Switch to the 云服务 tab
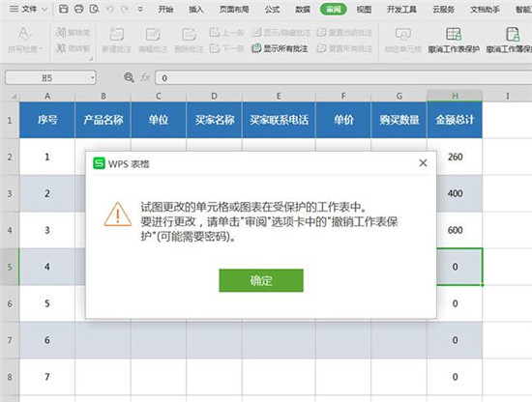Screen dimensions: 532x402 443,9
